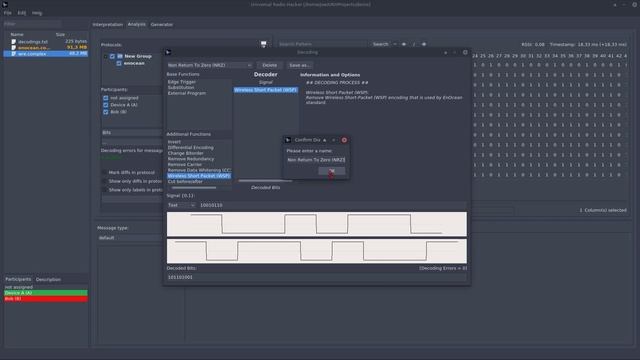Image resolution: width=640 pixels, height=360 pixels.
Task: Enable Show only diffs in protocol
Action: pos(105,181)
